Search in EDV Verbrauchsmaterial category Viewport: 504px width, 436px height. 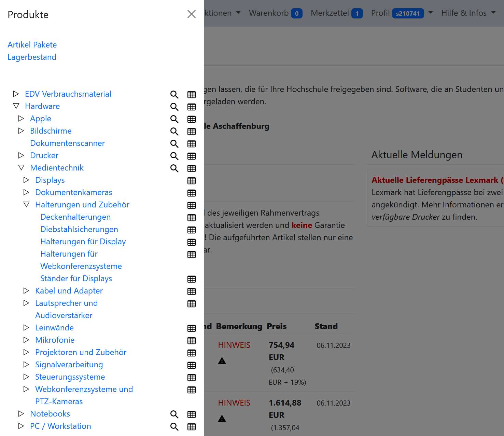click(174, 95)
